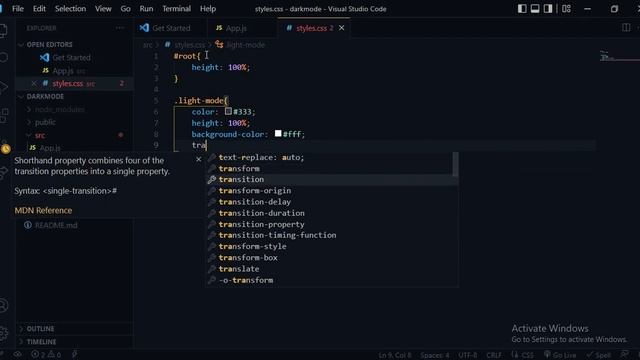The height and width of the screenshot is (360, 640).
Task: Select the transform-style suggestion
Action: click(331, 246)
